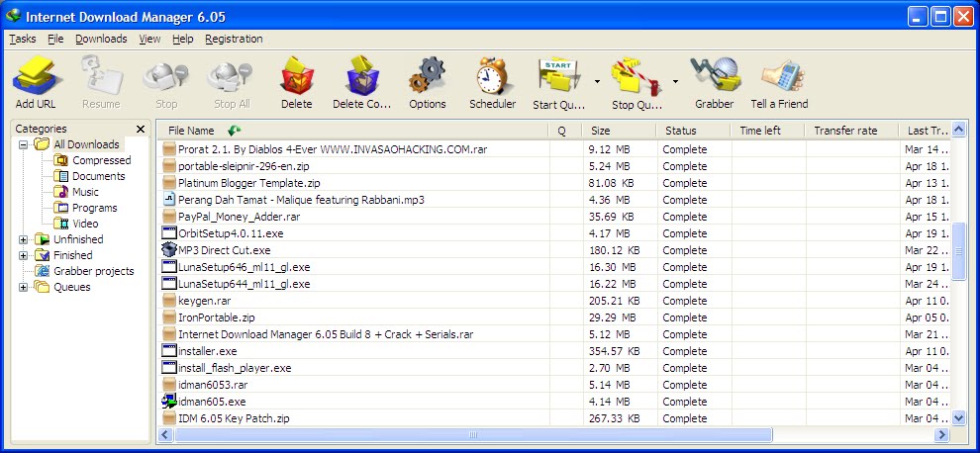Click the horizontal scrollbar left arrow
Viewport: 980px width, 453px height.
pos(165,434)
